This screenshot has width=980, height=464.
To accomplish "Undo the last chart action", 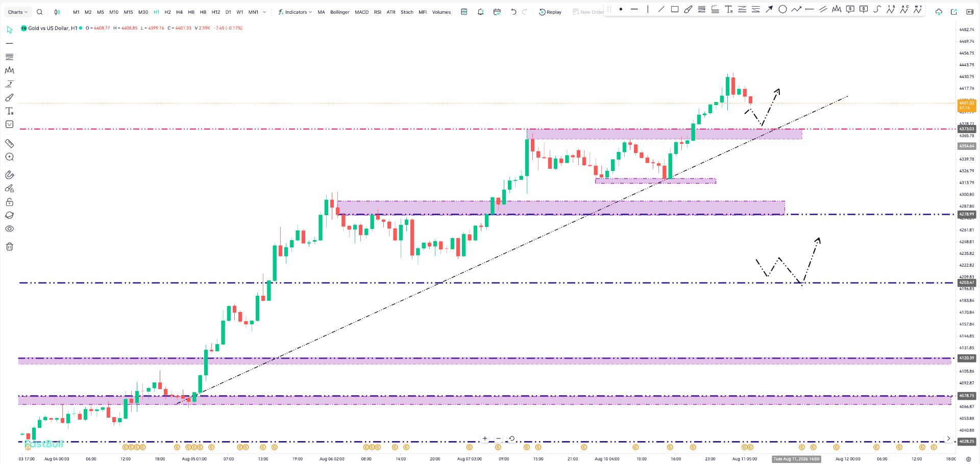I will 513,12.
